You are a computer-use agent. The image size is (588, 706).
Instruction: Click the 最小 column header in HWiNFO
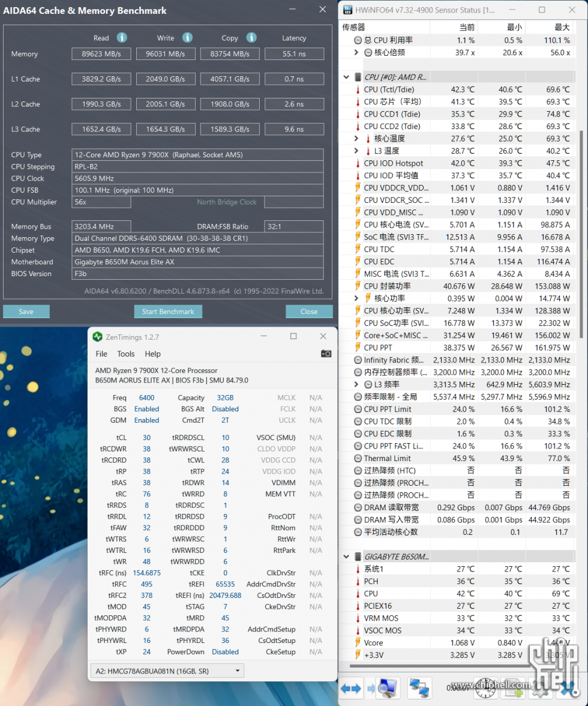pyautogui.click(x=502, y=28)
